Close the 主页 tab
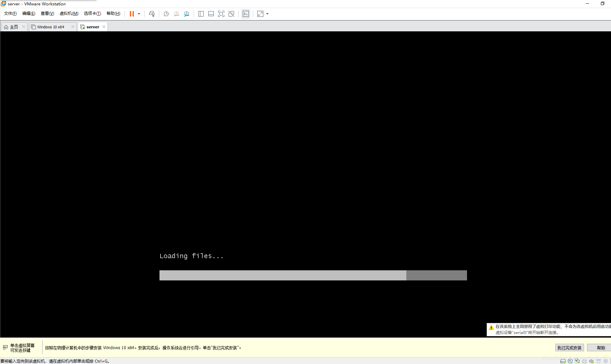The width and height of the screenshot is (611, 364). click(x=24, y=27)
